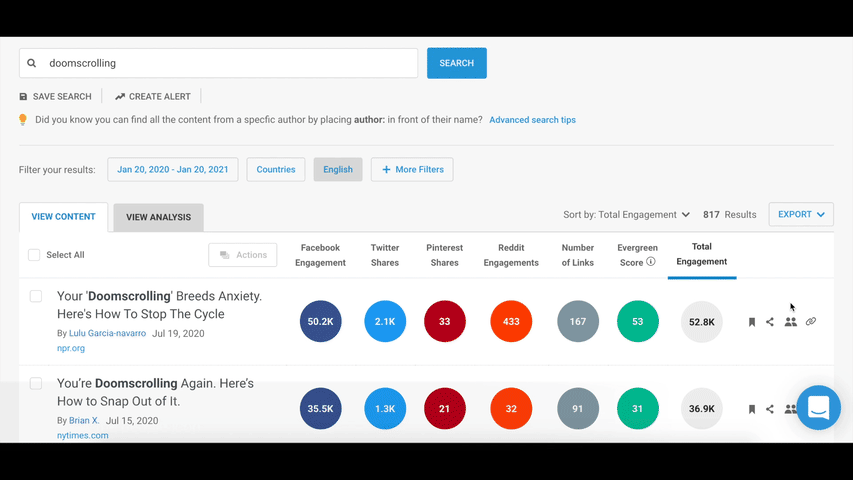Switch to the View Analysis tab

click(x=158, y=217)
